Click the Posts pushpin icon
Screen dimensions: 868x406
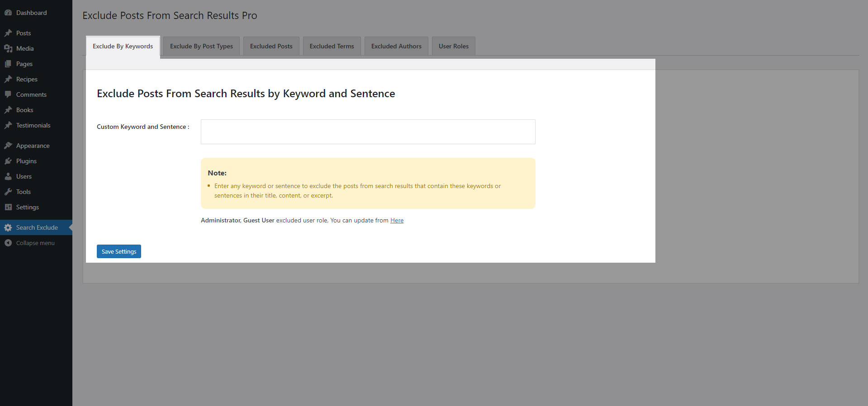pos(8,33)
